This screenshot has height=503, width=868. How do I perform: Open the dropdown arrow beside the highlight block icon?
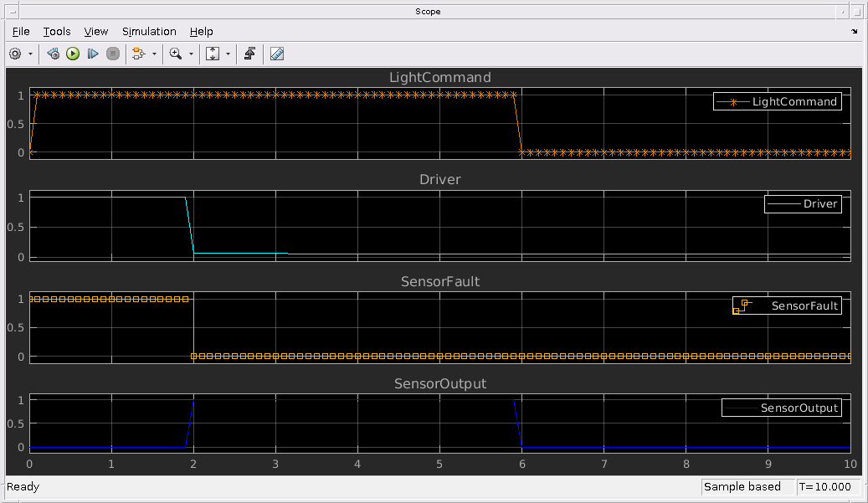click(x=154, y=54)
